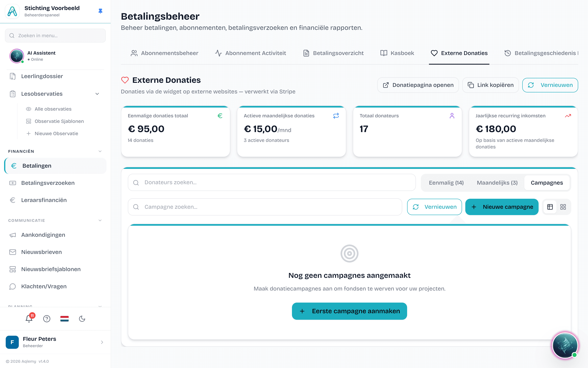This screenshot has height=368, width=588.
Task: Click Donatiepagina openen button
Action: click(418, 85)
